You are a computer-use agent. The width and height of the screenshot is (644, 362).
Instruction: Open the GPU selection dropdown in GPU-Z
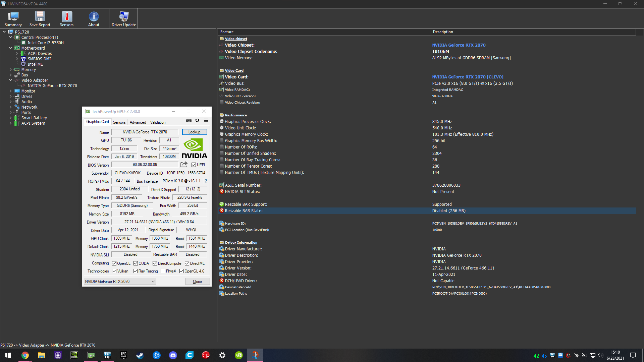pyautogui.click(x=120, y=282)
